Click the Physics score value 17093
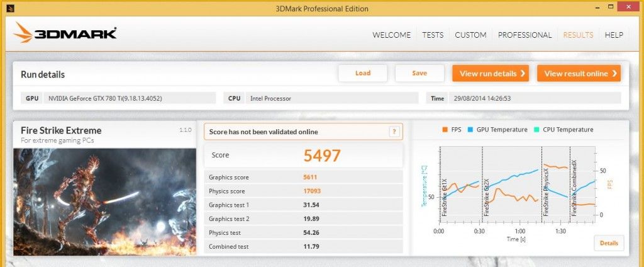 click(x=312, y=191)
